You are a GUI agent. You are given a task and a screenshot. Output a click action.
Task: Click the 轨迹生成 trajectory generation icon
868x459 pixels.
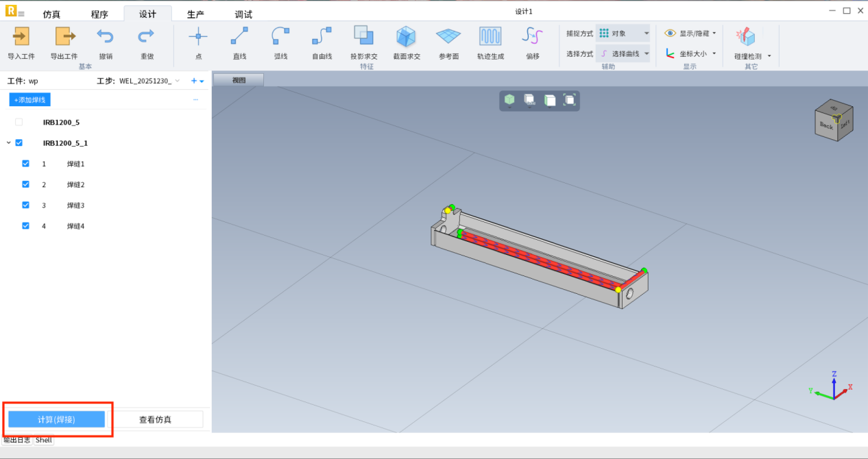[x=490, y=37]
